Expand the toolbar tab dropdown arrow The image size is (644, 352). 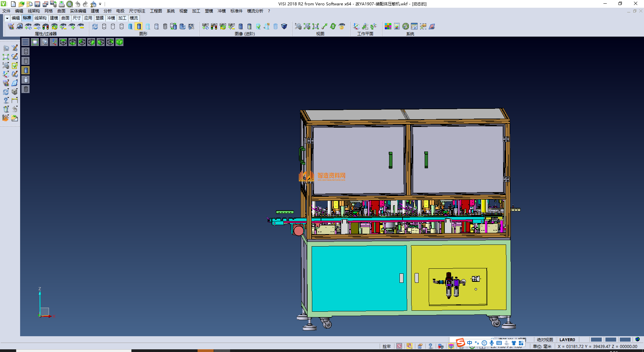(7, 18)
